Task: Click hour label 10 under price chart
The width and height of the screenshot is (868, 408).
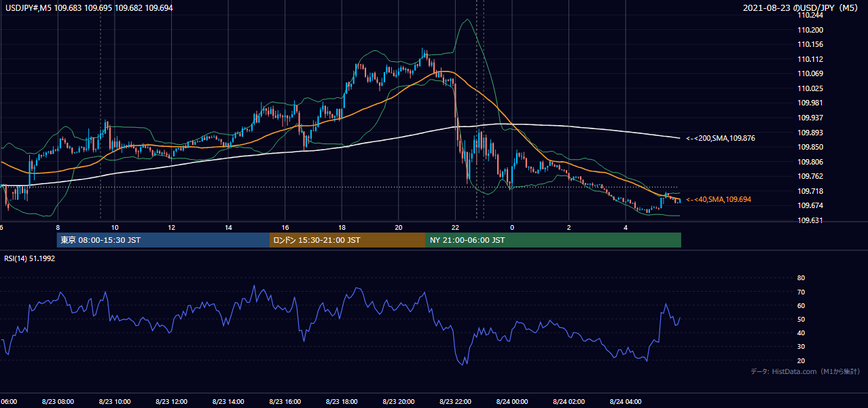Action: 115,228
